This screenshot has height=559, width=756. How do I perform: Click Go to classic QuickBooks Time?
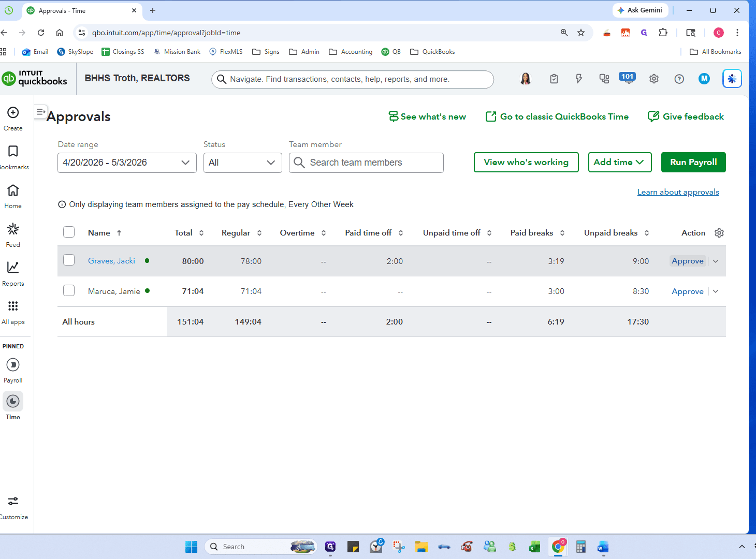pyautogui.click(x=557, y=116)
